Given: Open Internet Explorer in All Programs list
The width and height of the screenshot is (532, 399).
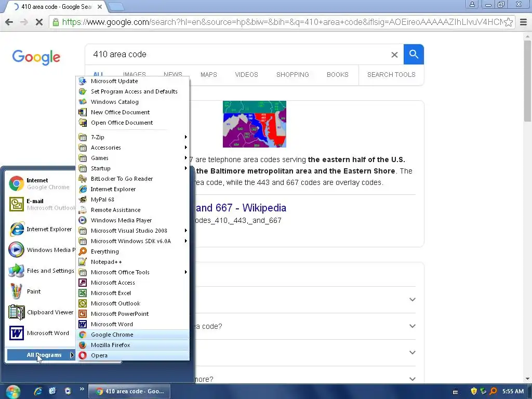Looking at the screenshot, I should [132, 189].
